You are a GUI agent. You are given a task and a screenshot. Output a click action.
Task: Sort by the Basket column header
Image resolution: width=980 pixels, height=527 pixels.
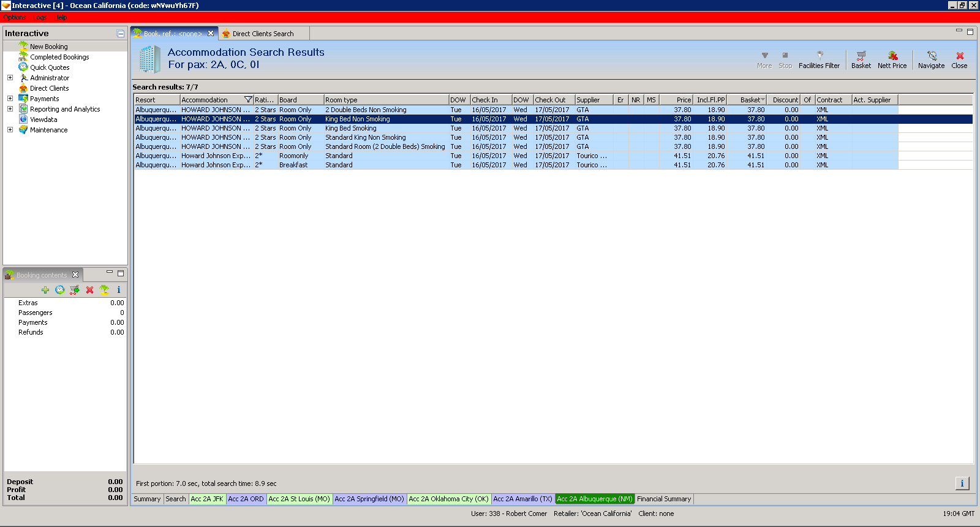(750, 100)
